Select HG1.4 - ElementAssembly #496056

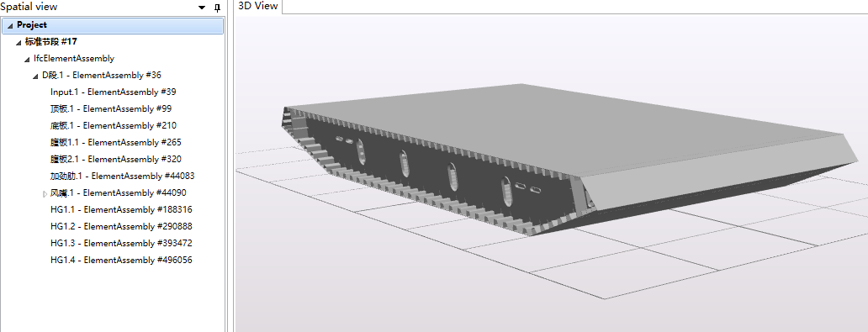point(121,260)
